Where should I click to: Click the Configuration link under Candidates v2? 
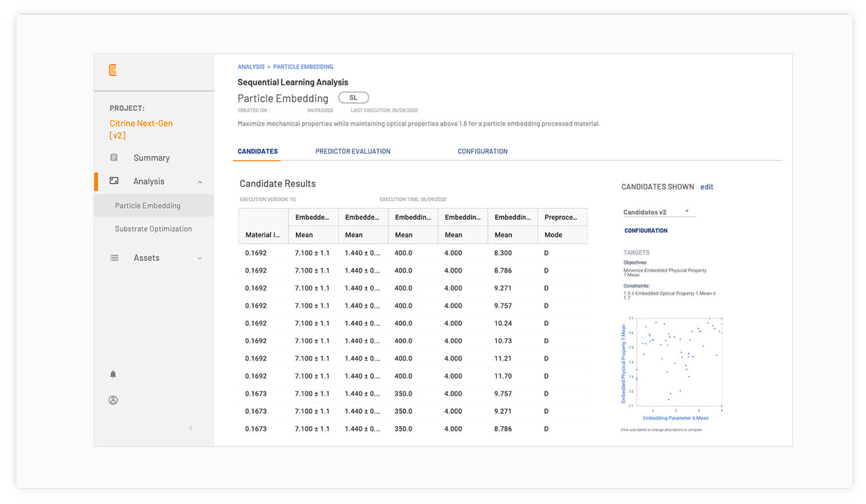tap(646, 231)
